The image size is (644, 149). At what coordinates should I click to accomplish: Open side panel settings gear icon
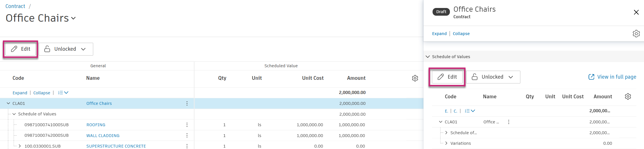coord(636,34)
